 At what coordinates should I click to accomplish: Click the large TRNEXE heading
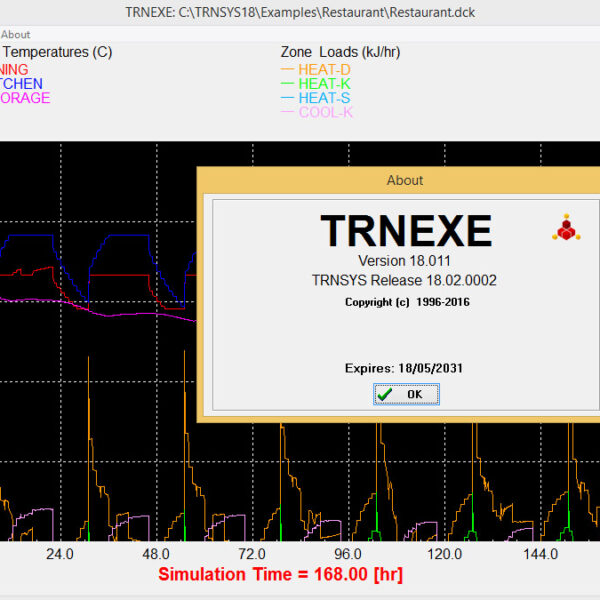(406, 231)
